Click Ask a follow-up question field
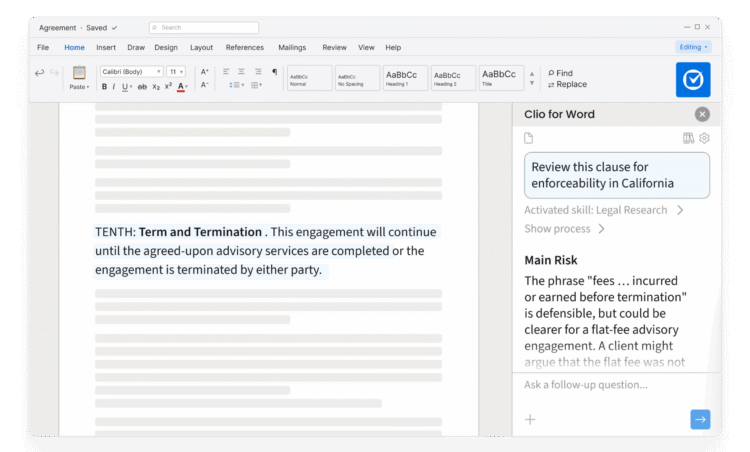This screenshot has width=750, height=452. point(586,385)
